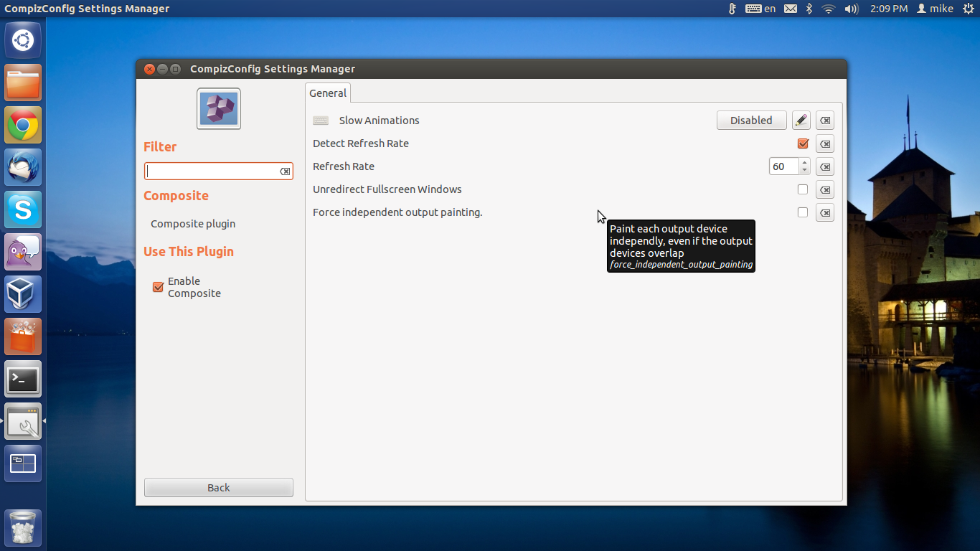980x551 pixels.
Task: Open the Trash in the launcher
Action: 23,528
